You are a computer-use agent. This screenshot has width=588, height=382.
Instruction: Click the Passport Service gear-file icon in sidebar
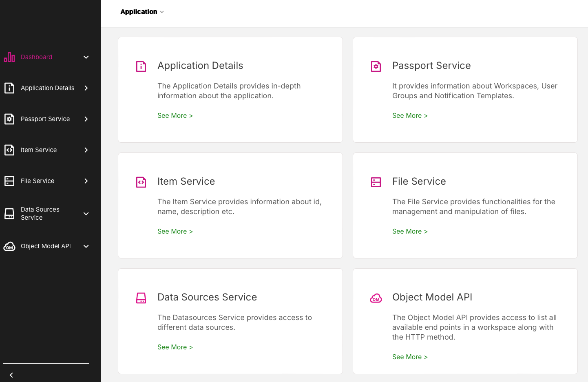pos(9,119)
